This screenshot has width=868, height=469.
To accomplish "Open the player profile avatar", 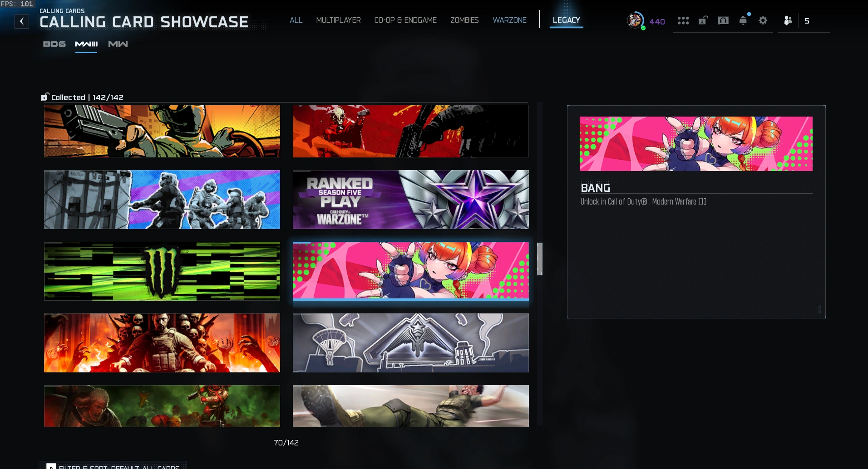I will (635, 20).
